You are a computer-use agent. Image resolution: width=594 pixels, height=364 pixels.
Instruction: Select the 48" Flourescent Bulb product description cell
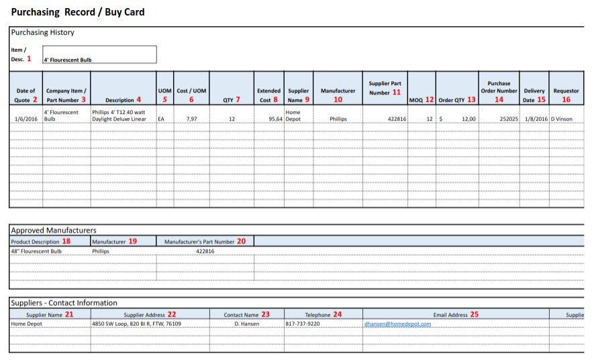pos(49,251)
